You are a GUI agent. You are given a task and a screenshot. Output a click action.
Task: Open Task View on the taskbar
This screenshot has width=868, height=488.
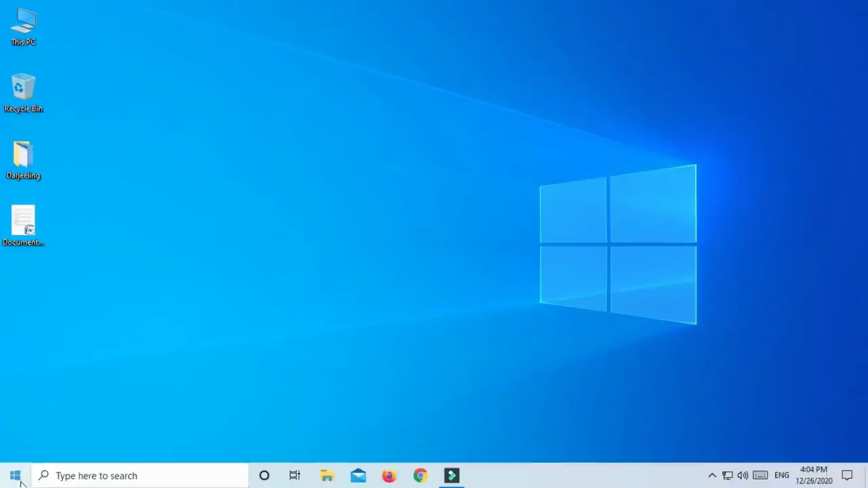click(x=295, y=475)
